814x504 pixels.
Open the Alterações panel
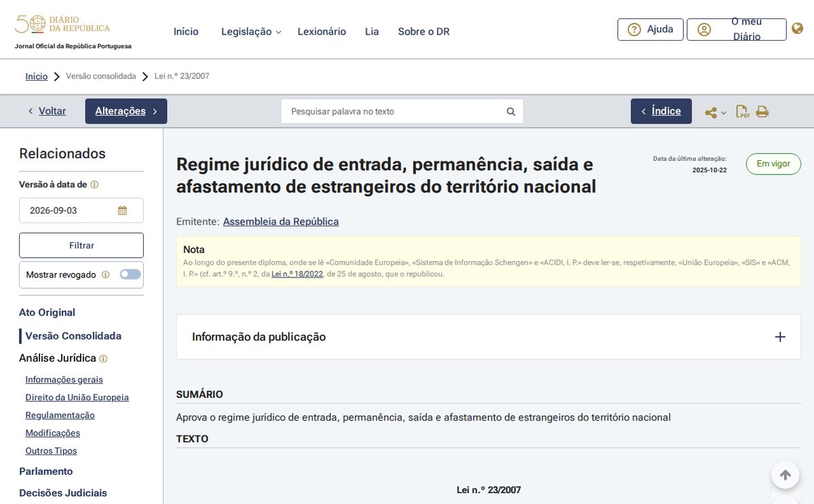[126, 111]
